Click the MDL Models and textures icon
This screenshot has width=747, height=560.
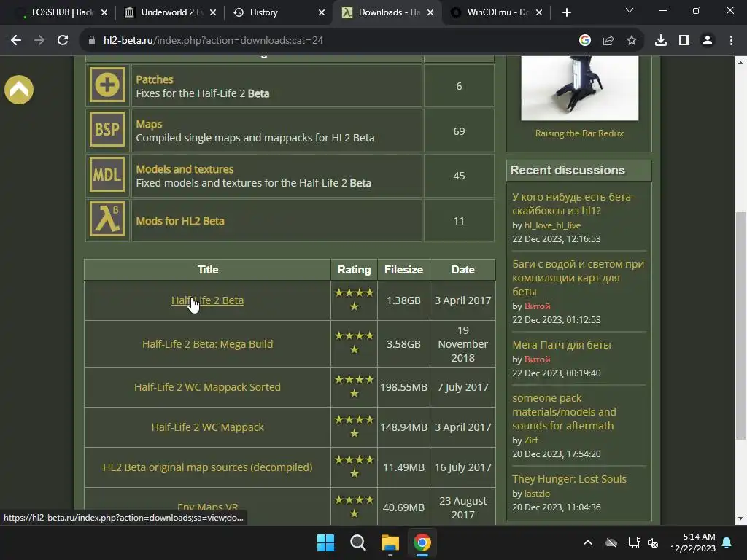point(107,174)
